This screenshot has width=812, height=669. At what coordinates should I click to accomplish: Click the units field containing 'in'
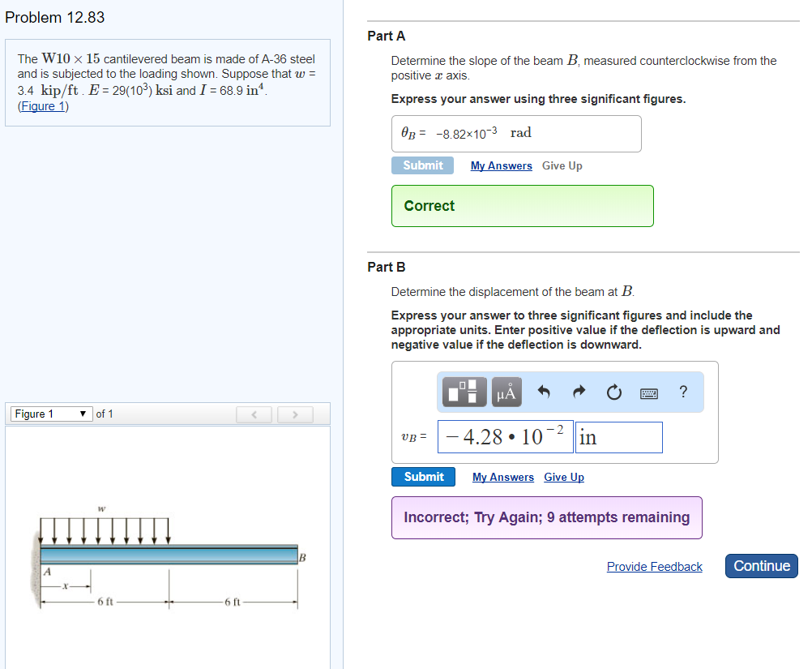pos(618,436)
